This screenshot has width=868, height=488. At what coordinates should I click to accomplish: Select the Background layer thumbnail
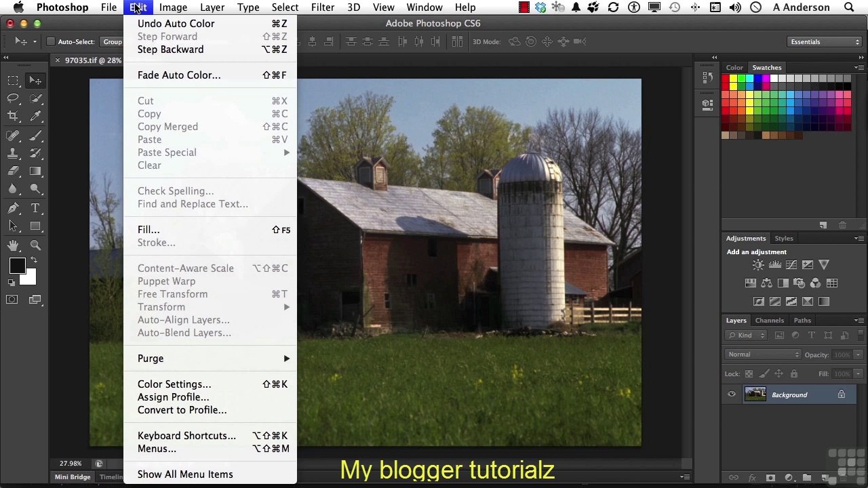pos(755,394)
